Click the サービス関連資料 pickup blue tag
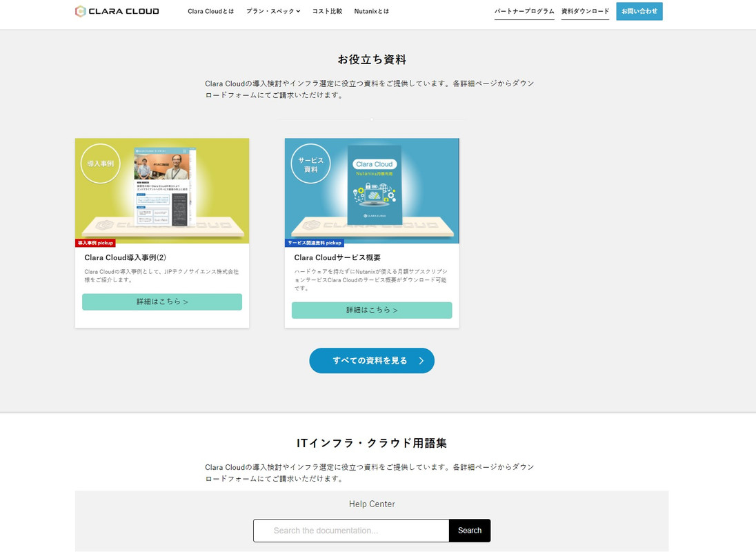Screen dimensions: 756x552 tap(315, 243)
